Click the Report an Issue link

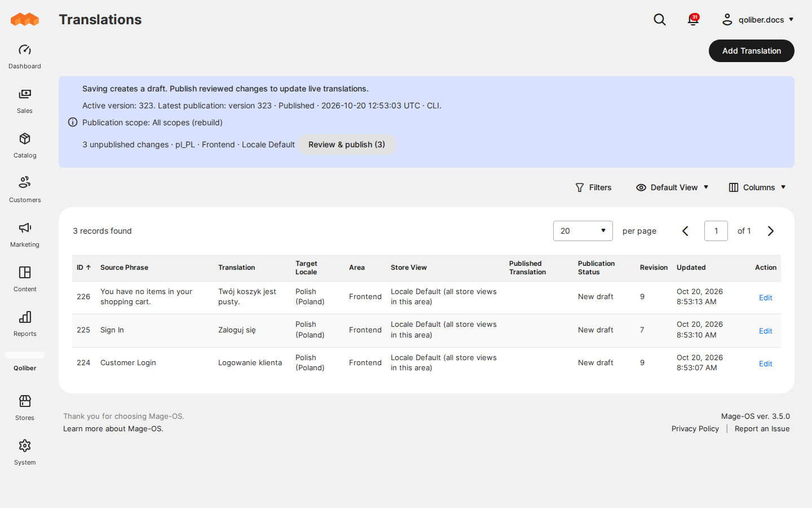[x=762, y=428]
